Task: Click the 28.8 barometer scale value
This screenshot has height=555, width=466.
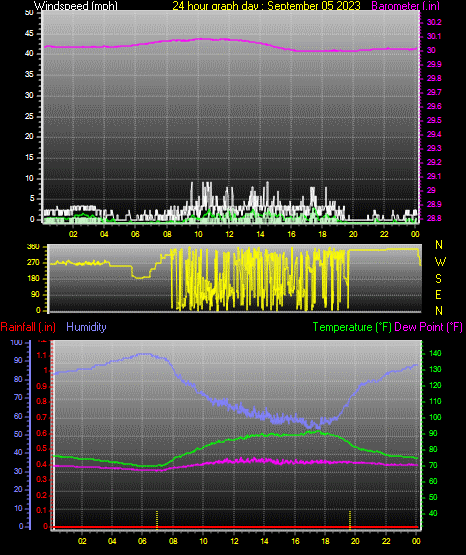Action: pos(434,218)
